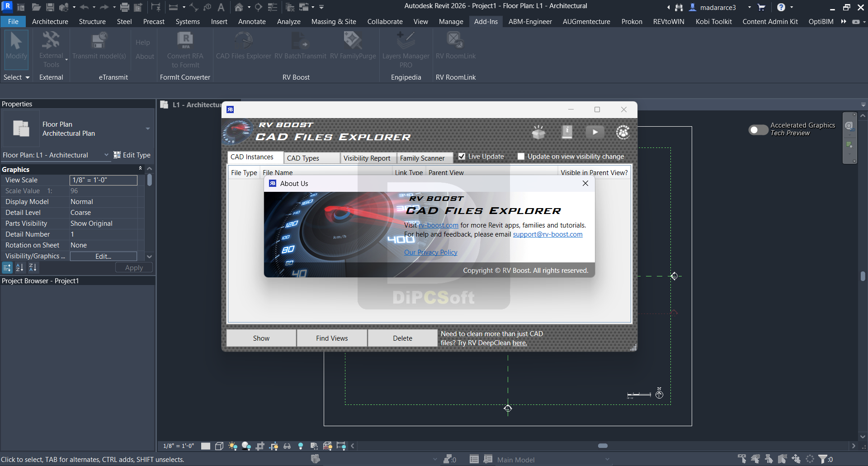
Task: Open CAD Files Explorer ribbon tool
Action: (244, 46)
